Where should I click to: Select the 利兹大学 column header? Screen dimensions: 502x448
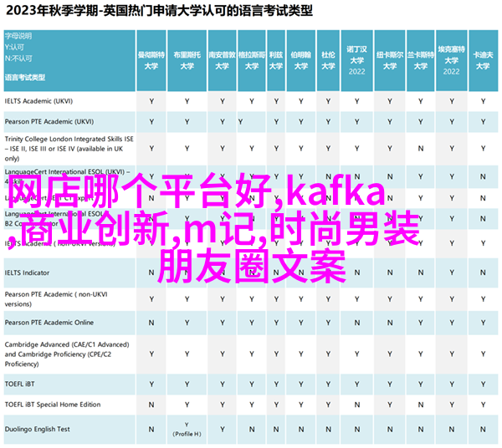pyautogui.click(x=276, y=60)
